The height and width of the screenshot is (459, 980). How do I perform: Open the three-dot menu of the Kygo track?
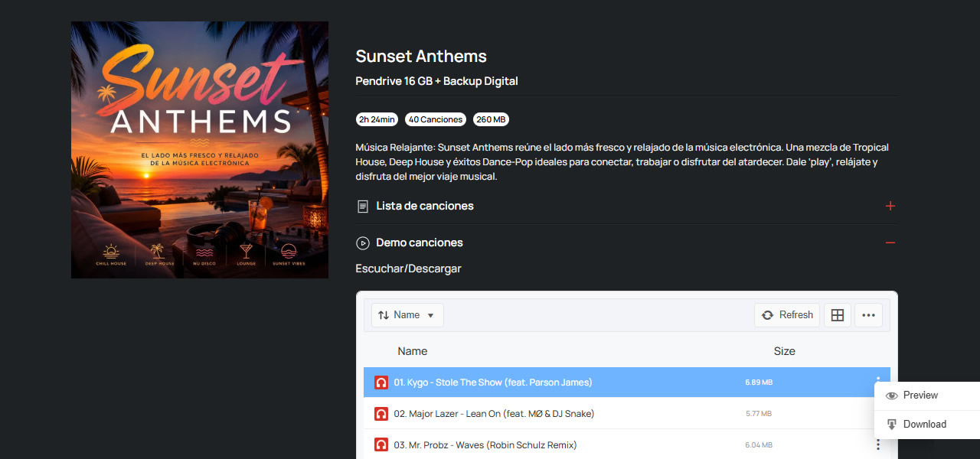tap(877, 380)
